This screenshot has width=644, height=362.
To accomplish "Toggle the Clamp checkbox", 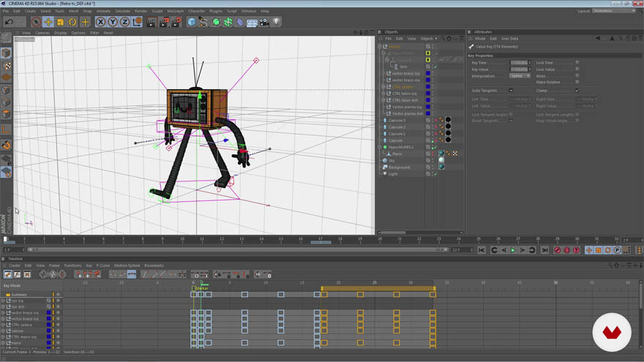I will tap(577, 90).
